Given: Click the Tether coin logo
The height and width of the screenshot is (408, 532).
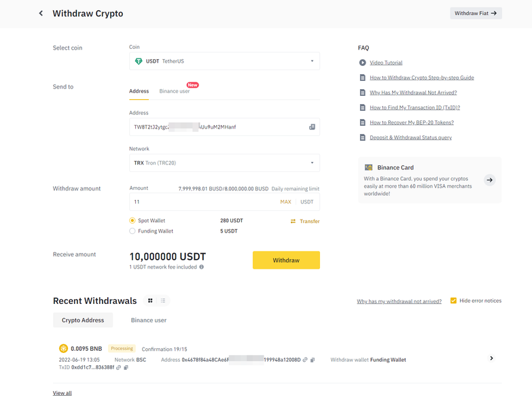Looking at the screenshot, I should pos(139,61).
